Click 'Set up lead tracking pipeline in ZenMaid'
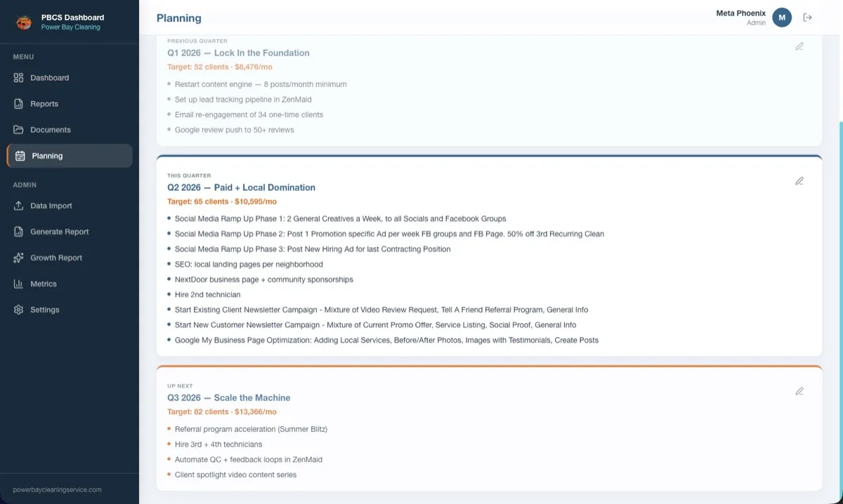 (243, 100)
